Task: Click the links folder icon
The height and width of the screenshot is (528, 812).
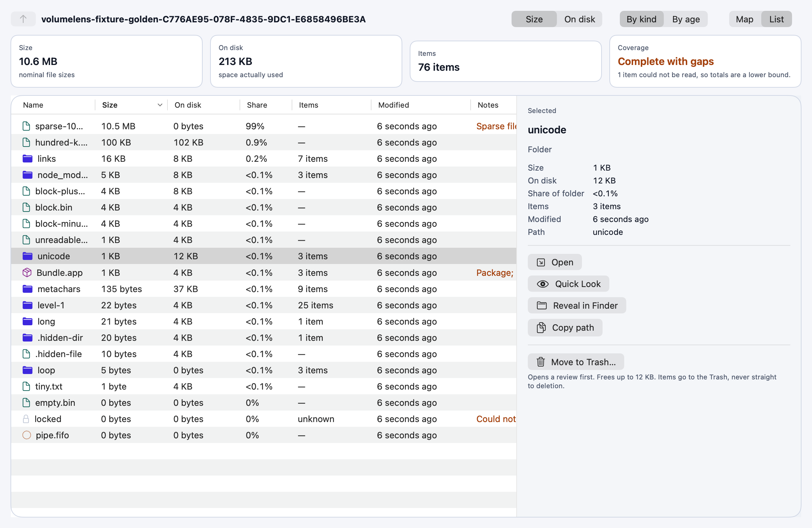Action: coord(28,159)
